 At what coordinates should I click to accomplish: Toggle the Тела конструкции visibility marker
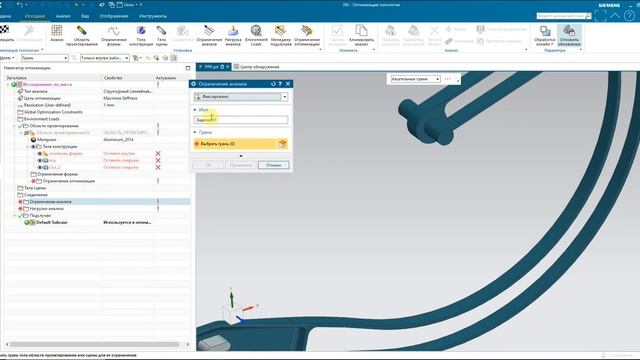(x=33, y=147)
